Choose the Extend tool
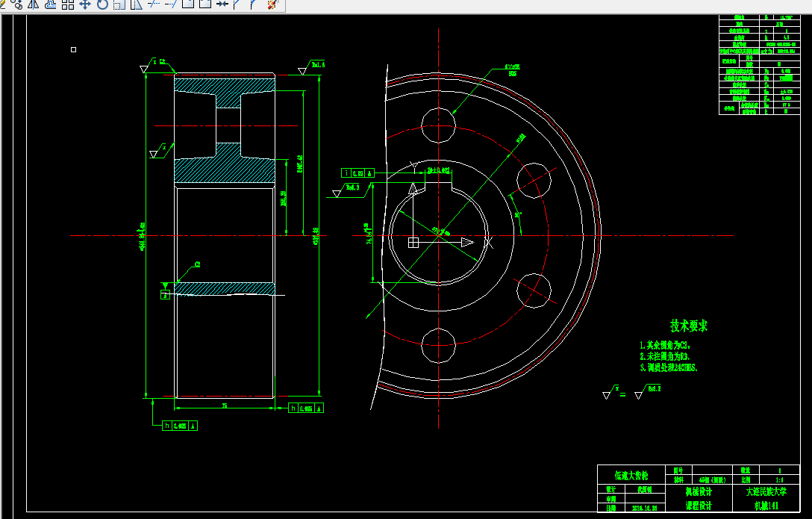The width and height of the screenshot is (812, 519). tap(171, 4)
